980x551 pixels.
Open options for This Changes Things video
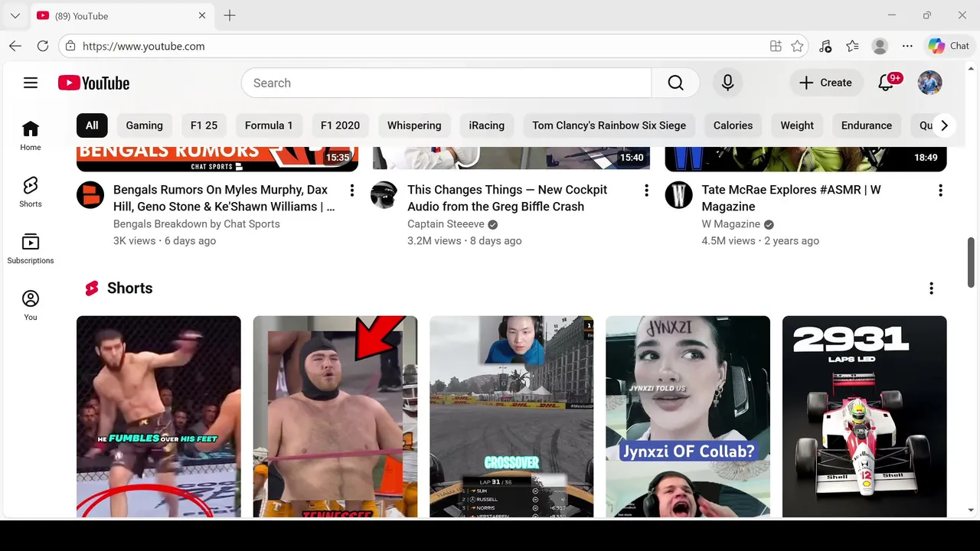pos(646,191)
